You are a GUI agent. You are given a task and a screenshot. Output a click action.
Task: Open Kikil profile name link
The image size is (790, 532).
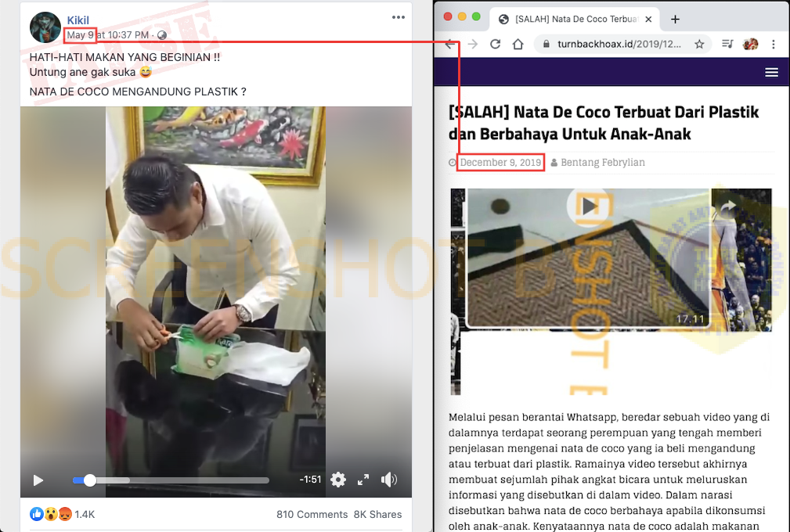tap(78, 20)
